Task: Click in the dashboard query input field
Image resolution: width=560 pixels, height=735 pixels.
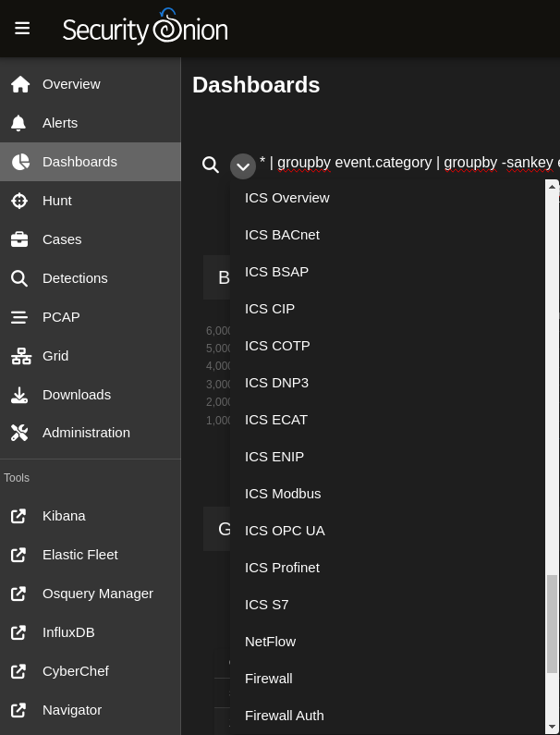Action: tap(409, 163)
